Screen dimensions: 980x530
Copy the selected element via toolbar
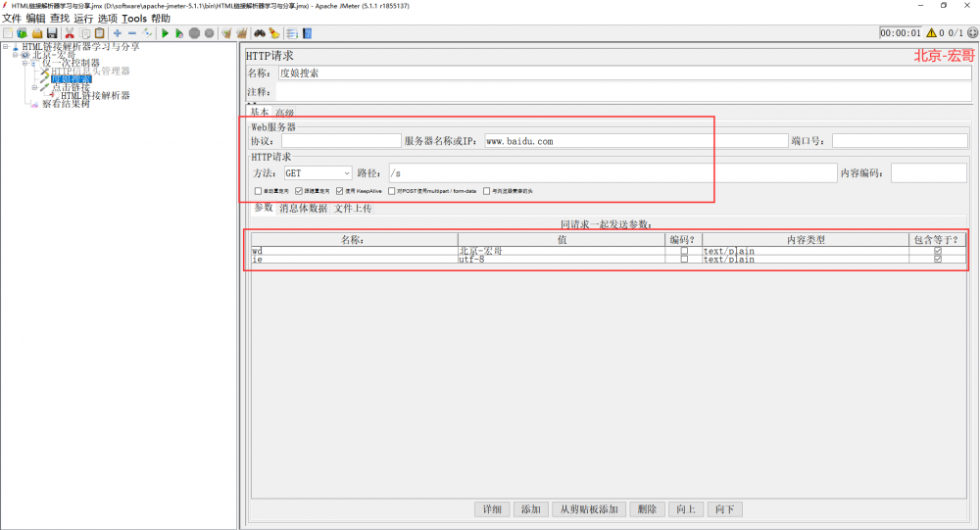click(x=85, y=33)
